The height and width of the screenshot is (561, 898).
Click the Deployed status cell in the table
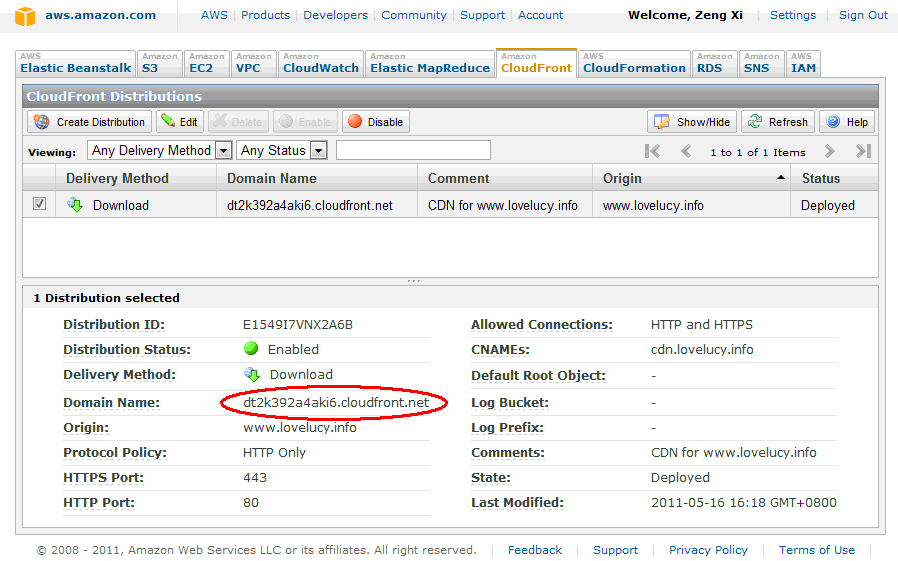(828, 205)
